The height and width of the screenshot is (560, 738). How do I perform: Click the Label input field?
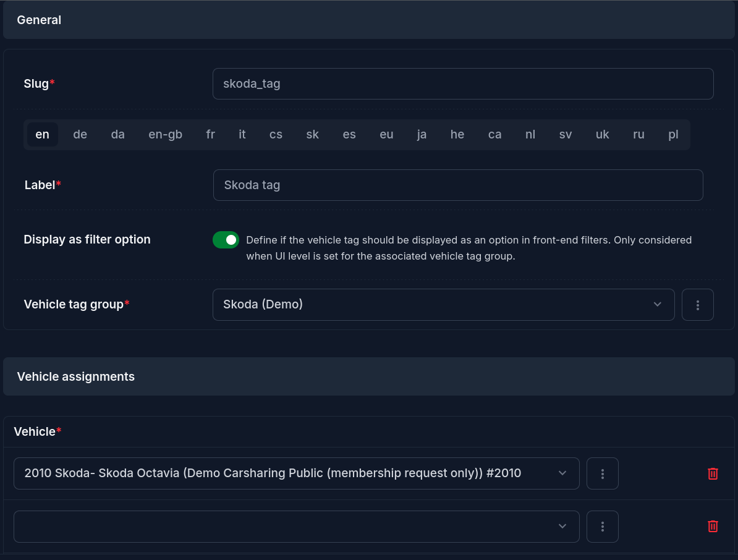(x=458, y=185)
